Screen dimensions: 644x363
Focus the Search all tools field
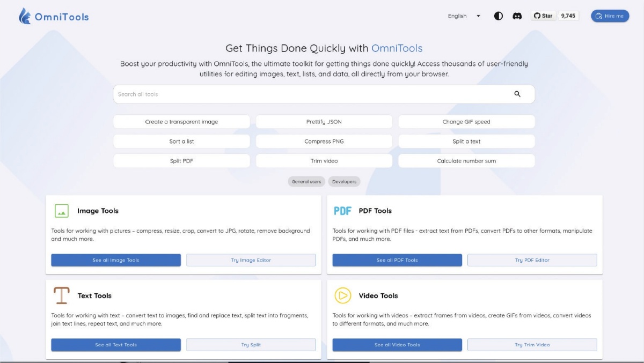(324, 94)
